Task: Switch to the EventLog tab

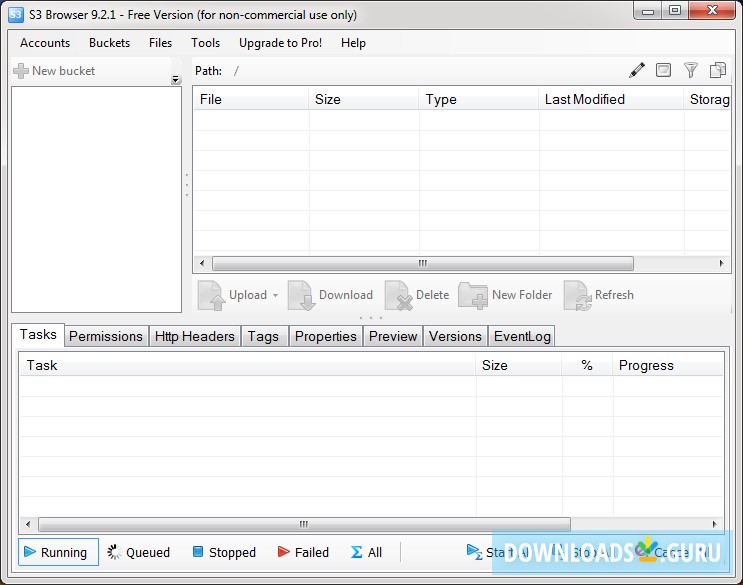Action: [x=522, y=336]
